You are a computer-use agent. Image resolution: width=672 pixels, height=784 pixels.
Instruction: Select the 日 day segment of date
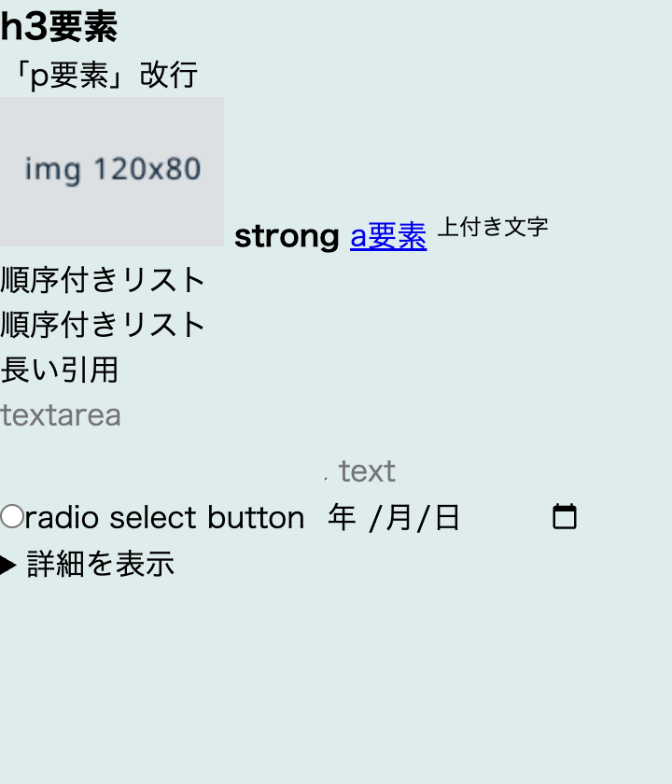[x=447, y=517]
